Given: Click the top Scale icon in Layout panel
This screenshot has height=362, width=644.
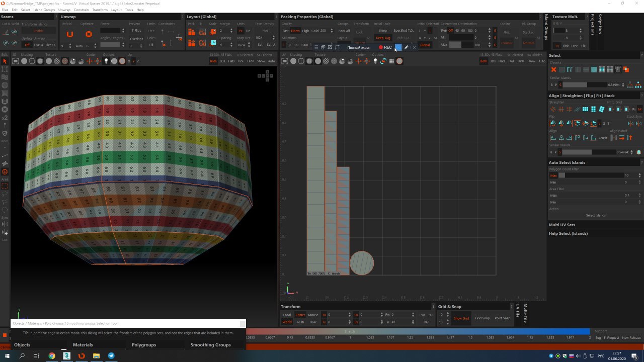Looking at the screenshot, I should click(213, 32).
